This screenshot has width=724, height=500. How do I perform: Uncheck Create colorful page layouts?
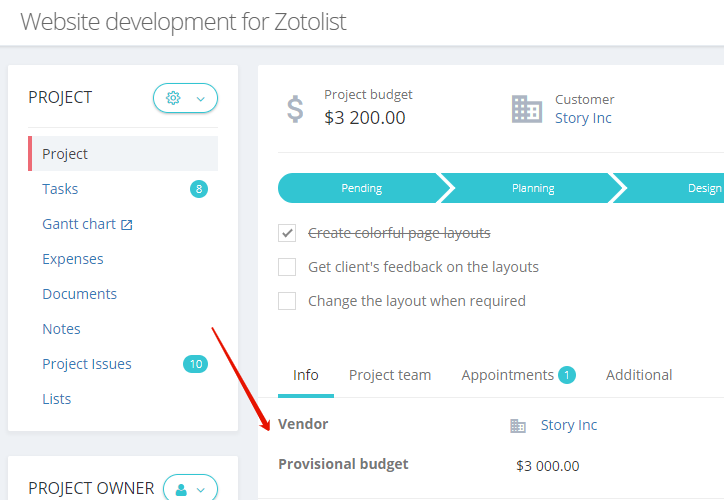pos(287,233)
